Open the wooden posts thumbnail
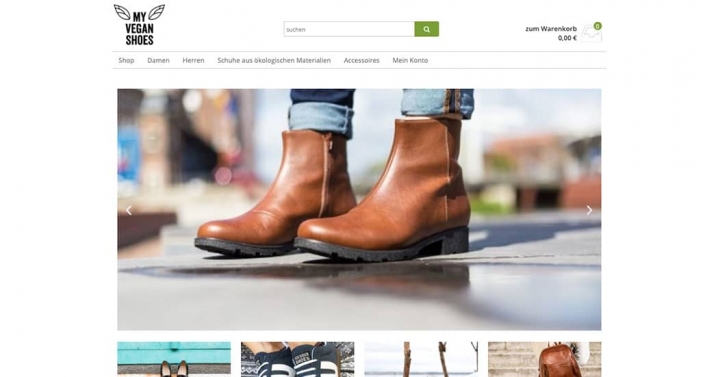705x377 pixels. coord(421,359)
